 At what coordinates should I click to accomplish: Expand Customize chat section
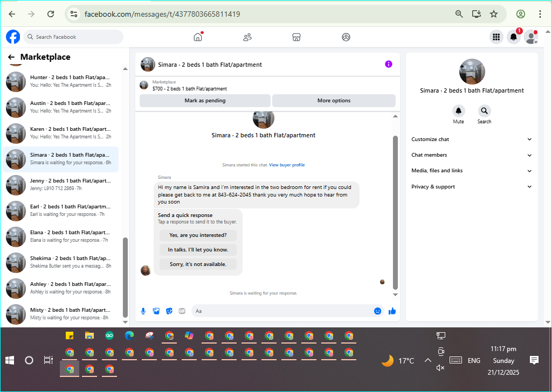(472, 139)
